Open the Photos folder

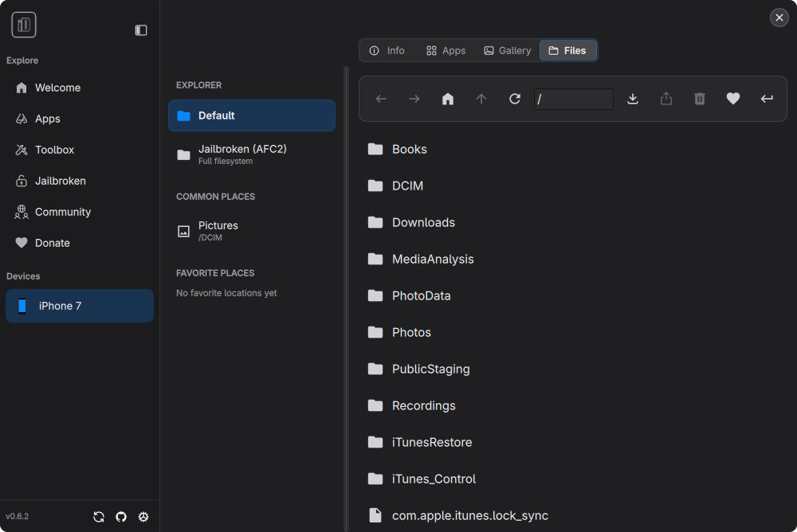573,332
